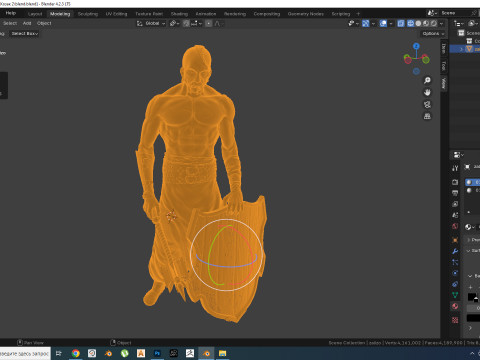480x360 pixels.
Task: Switch to the Animation workspace tab
Action: 206,14
